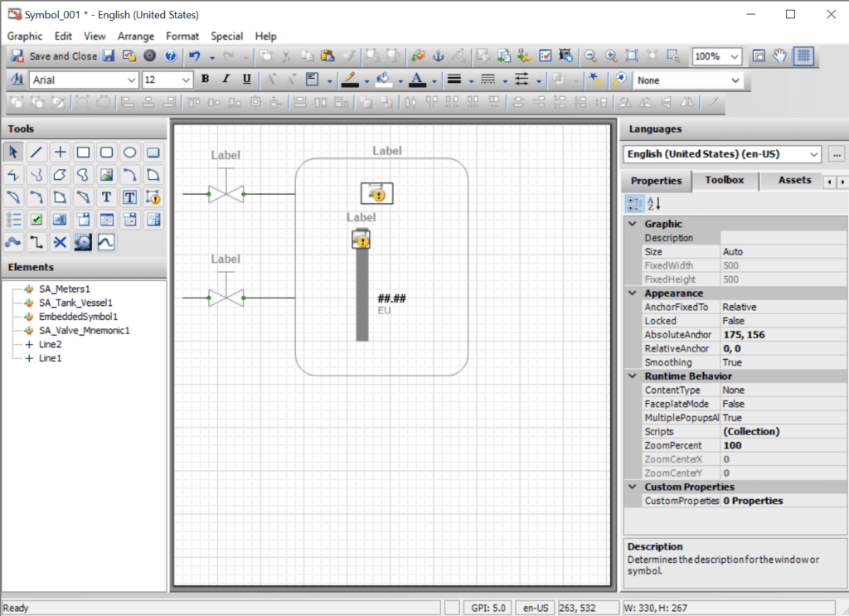This screenshot has width=849, height=616.
Task: Select the Text tool
Action: (x=107, y=196)
